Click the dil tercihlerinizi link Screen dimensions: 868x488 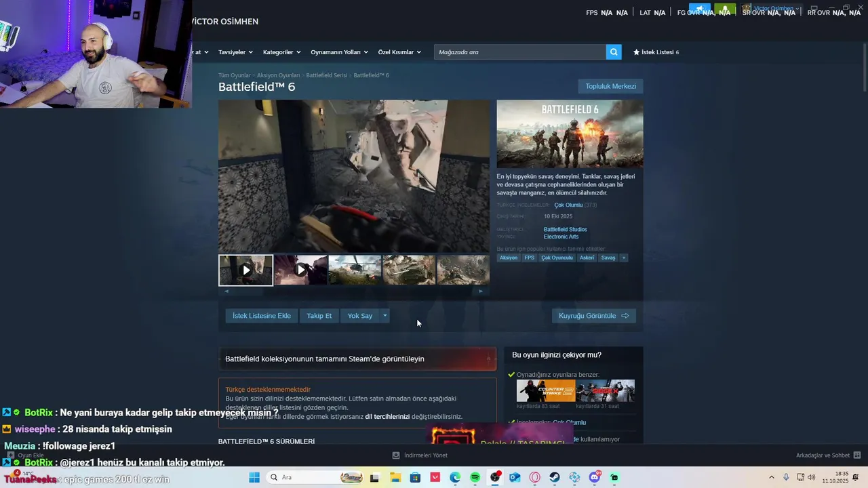pyautogui.click(x=387, y=417)
